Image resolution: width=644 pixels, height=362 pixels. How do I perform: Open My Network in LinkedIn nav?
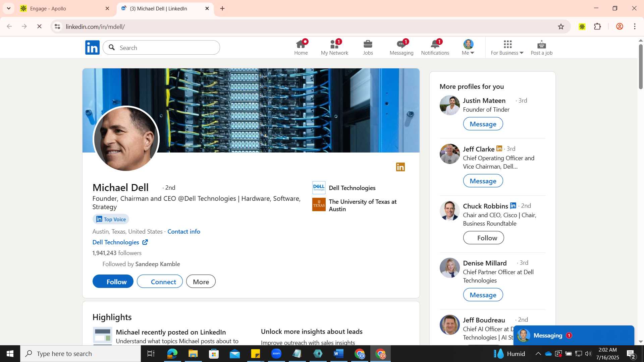[x=334, y=48]
